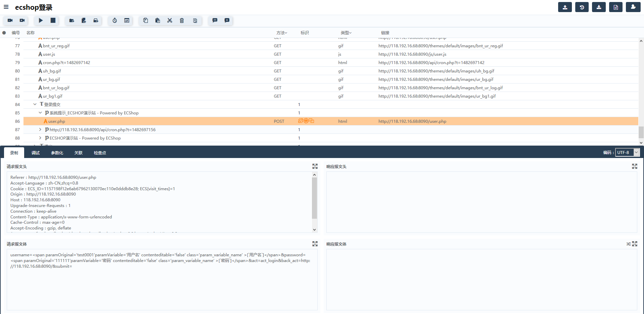Collapse the 登录提交 tree node

[35, 104]
